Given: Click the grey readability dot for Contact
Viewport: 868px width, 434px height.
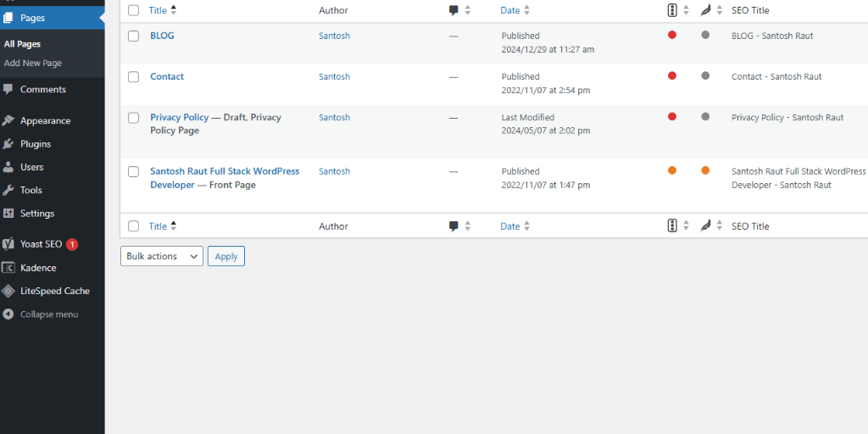Looking at the screenshot, I should (705, 75).
